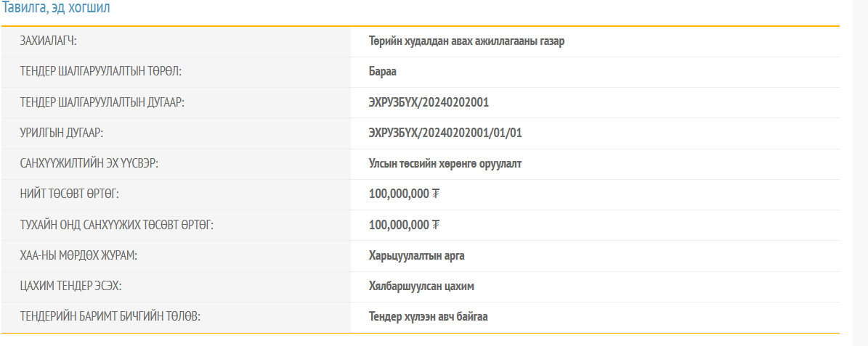
Task: Click the ТУХАЙН ОНД САНХҮҮЖИХ amount value
Action: tap(404, 225)
